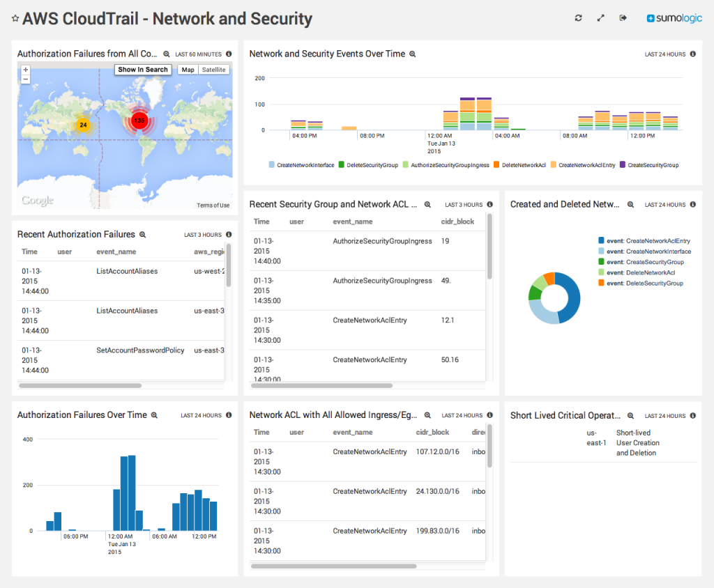
Task: Open Recent Authorization Failures panel magnifier
Action: click(x=142, y=235)
